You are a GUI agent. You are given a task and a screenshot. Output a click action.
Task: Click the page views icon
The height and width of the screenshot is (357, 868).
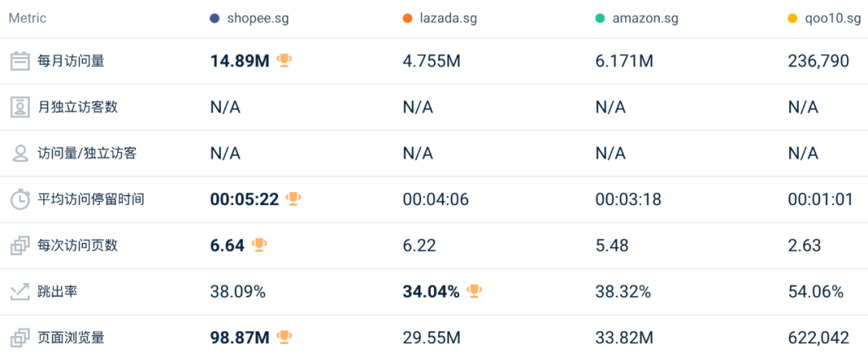click(20, 339)
